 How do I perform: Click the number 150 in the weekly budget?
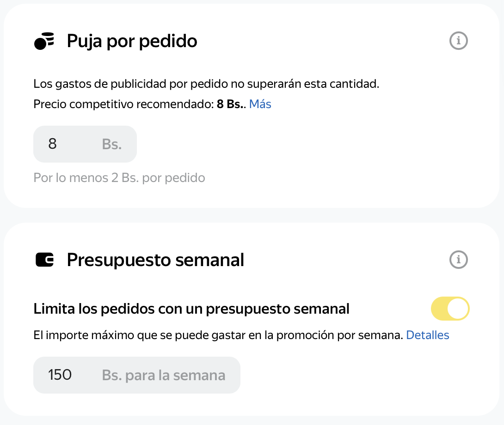pyautogui.click(x=60, y=375)
